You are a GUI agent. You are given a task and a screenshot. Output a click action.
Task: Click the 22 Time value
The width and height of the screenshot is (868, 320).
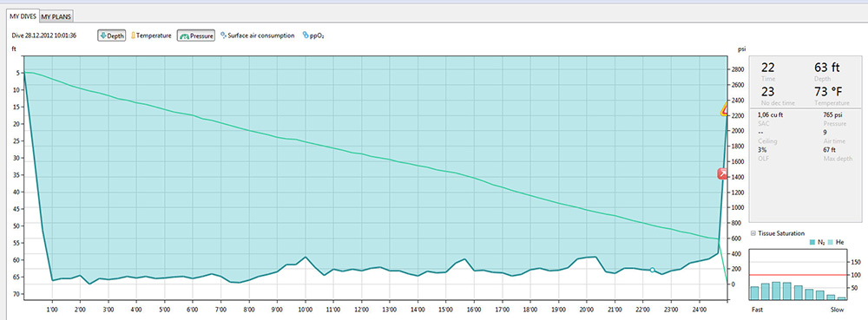coord(768,68)
